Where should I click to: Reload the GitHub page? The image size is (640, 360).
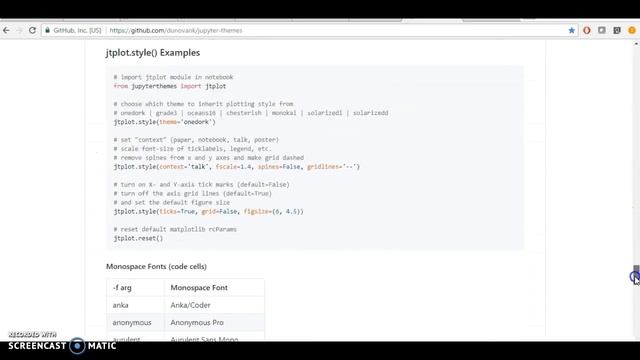32,31
